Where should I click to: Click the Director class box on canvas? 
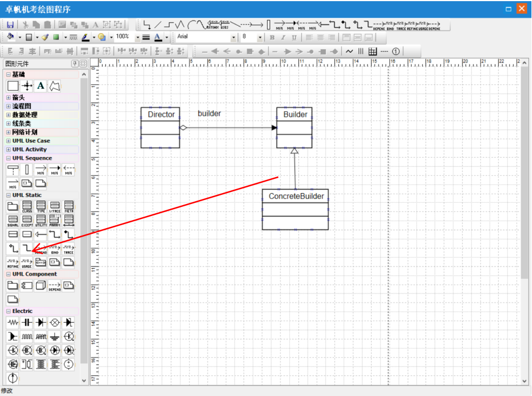pyautogui.click(x=160, y=128)
